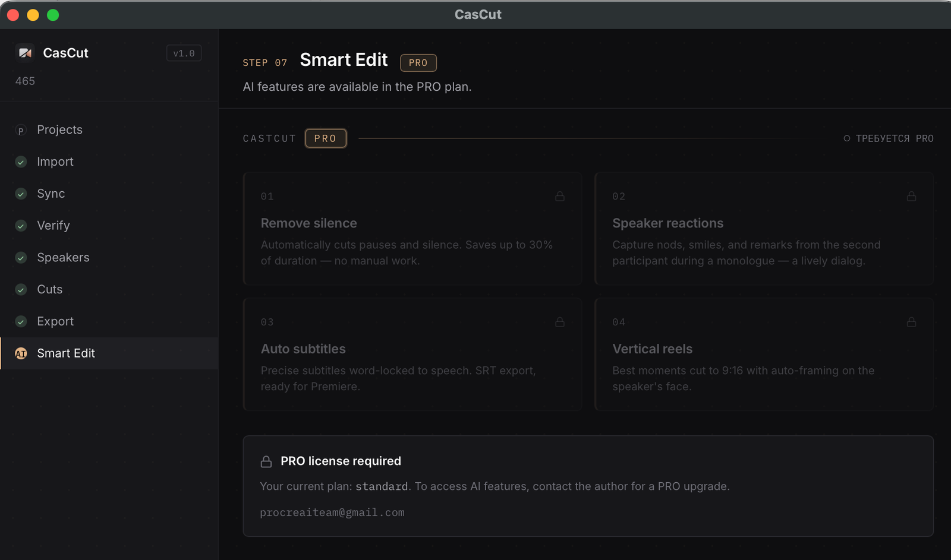Click the checkmark icon beside Speakers
The height and width of the screenshot is (560, 951).
[21, 258]
